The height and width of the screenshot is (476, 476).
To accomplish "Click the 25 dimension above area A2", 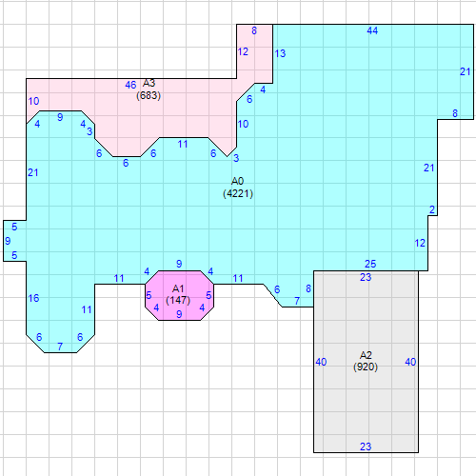I will coord(370,264).
